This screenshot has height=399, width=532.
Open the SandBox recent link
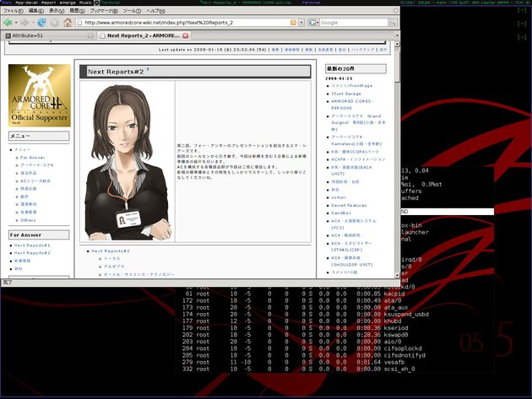point(341,213)
